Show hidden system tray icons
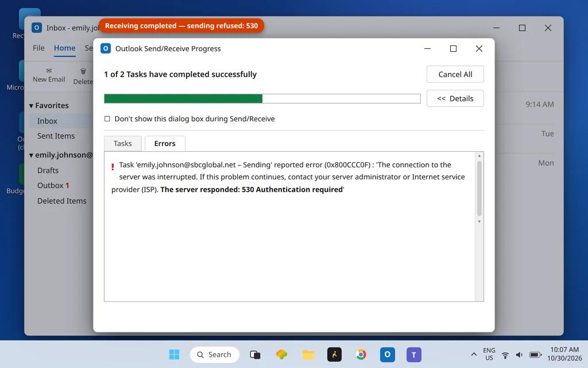The image size is (588, 368). tap(474, 354)
